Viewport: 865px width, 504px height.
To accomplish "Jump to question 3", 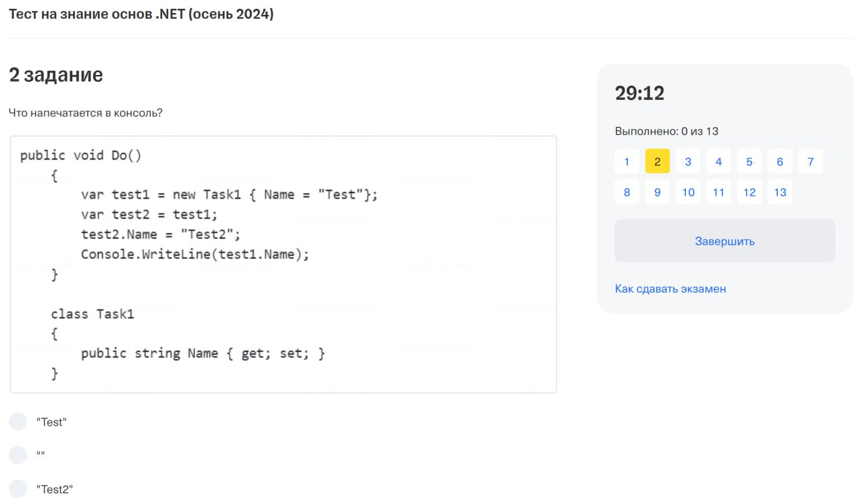I will click(x=688, y=161).
